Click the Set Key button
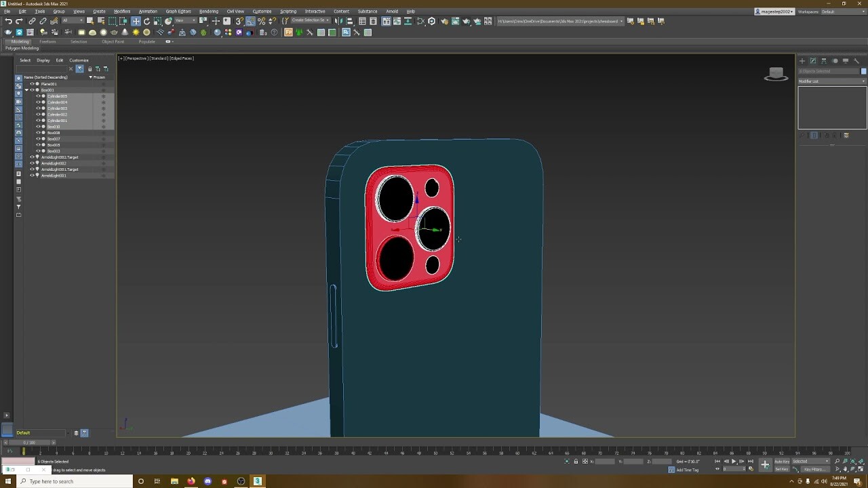Screen dimensions: 868x488 coord(782,469)
